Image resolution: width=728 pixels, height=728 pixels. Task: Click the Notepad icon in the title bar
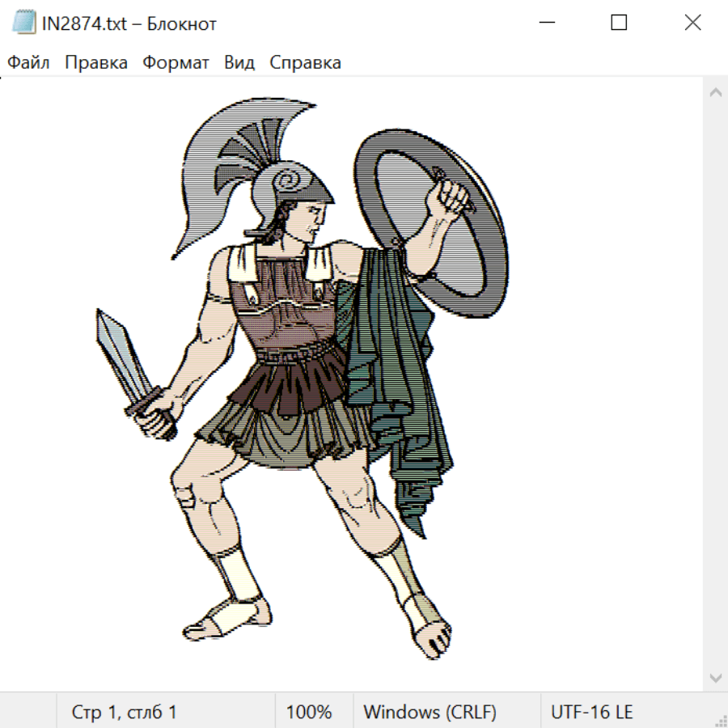[24, 23]
